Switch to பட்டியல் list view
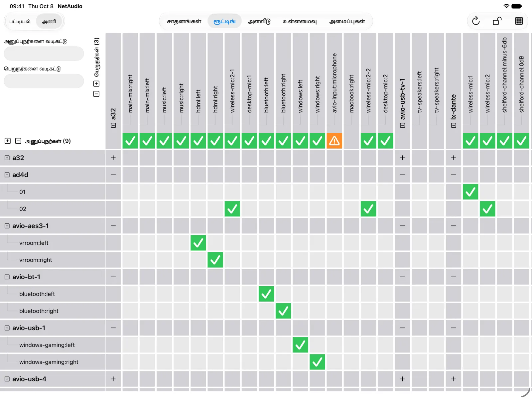The image size is (532, 399). pos(20,22)
